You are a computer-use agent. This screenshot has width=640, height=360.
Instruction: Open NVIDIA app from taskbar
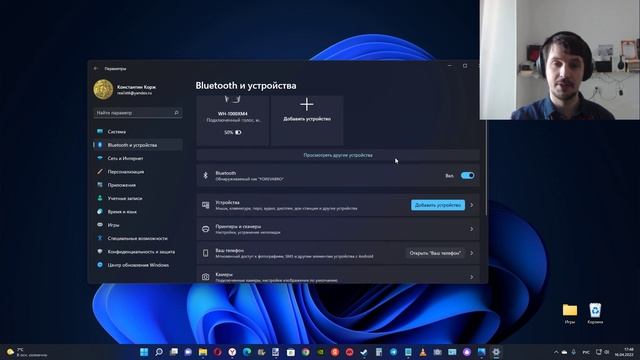[320, 352]
